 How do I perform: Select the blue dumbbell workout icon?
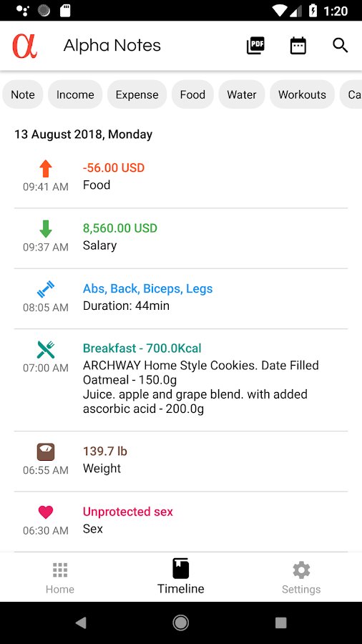click(x=46, y=289)
